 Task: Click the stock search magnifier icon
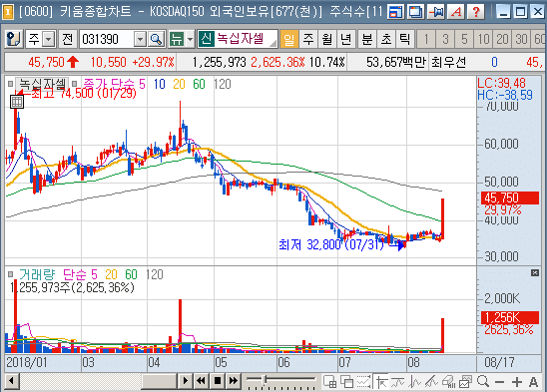tap(156, 39)
